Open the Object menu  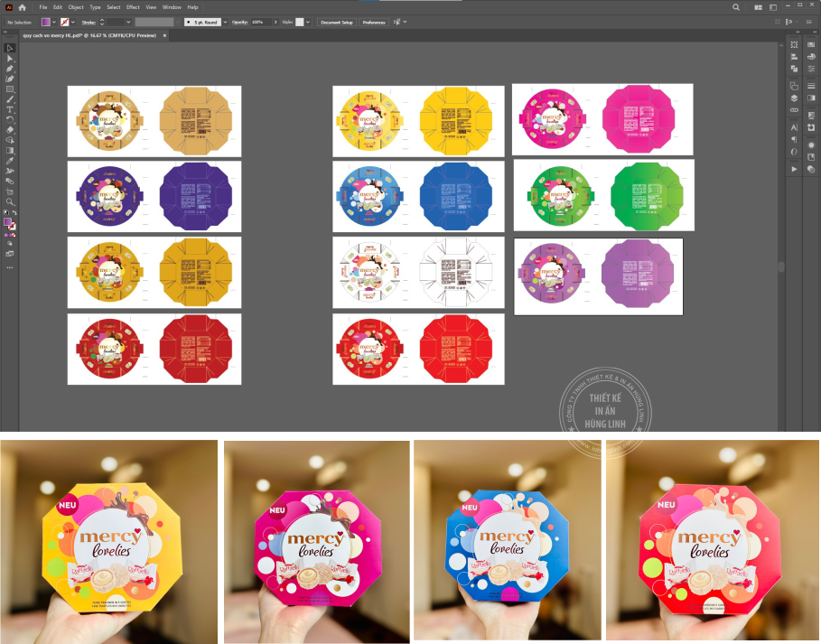pos(76,7)
